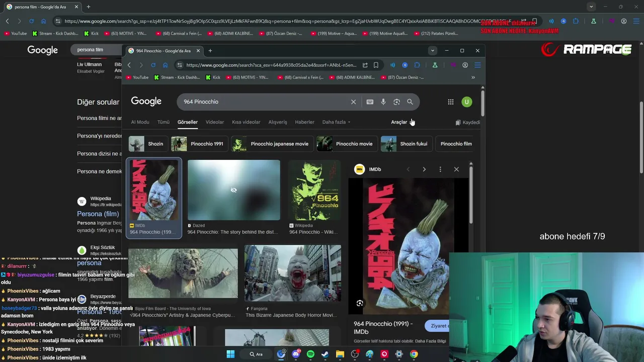Open the Bijou Film Board image result
This screenshot has width=644, height=362.
pos(183,273)
